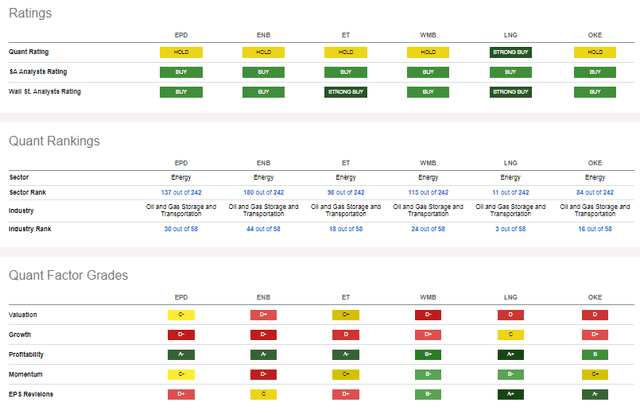Click OKE's Growth grade badge

596,334
